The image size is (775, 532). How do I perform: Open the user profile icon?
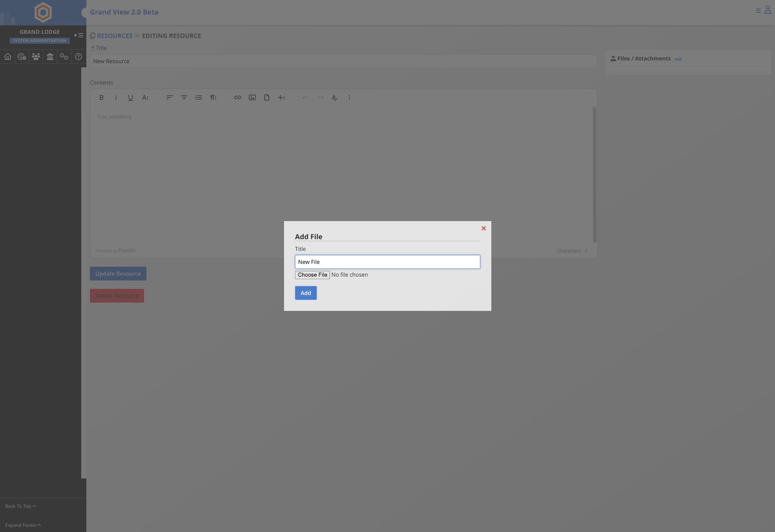pos(768,10)
